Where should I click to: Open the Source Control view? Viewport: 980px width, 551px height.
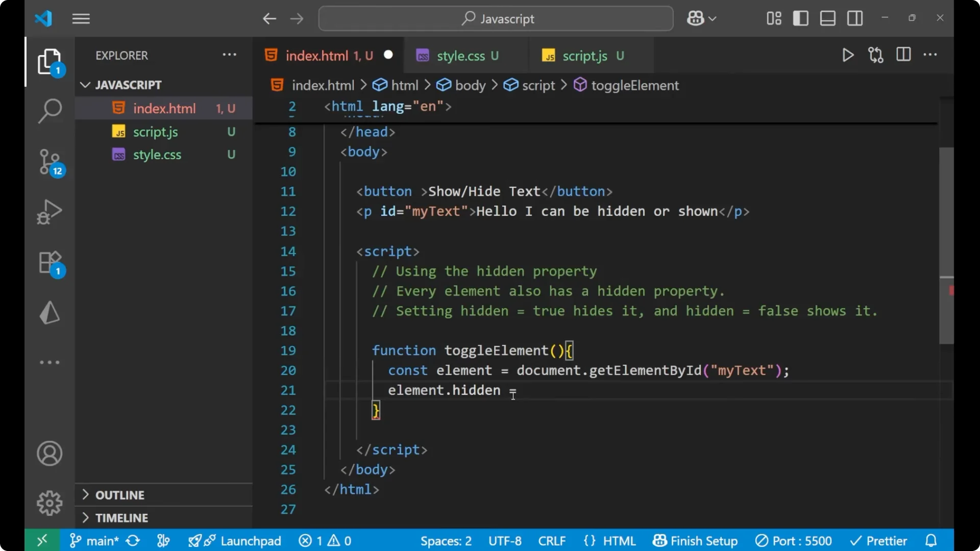[x=50, y=162]
